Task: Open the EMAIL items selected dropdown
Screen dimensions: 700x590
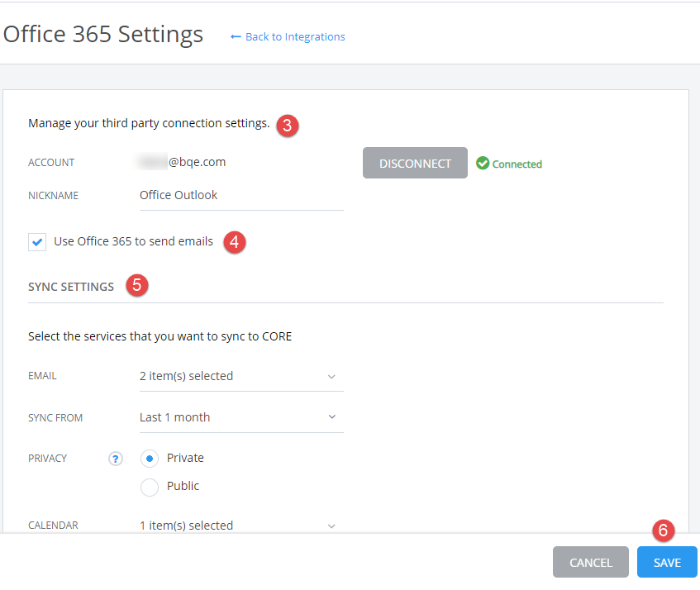Action: (x=241, y=377)
